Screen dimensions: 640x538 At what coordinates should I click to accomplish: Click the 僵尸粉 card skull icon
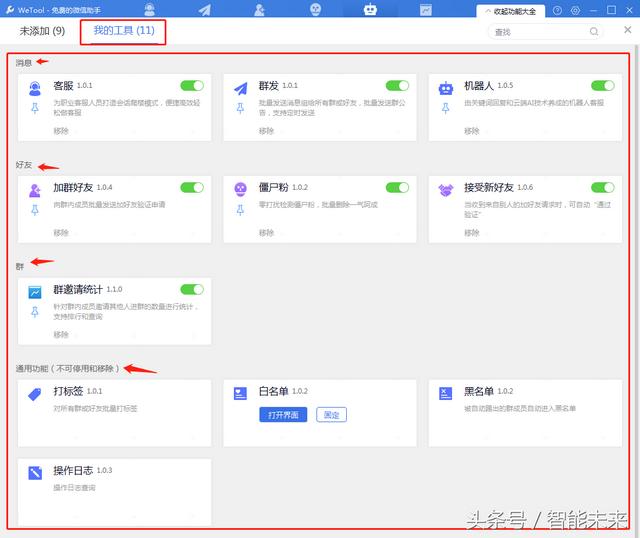pos(240,189)
